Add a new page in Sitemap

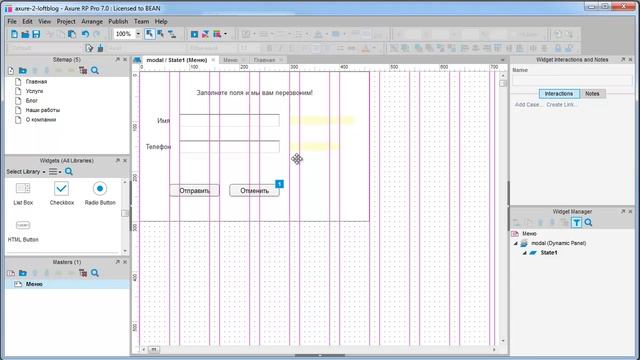[x=11, y=71]
